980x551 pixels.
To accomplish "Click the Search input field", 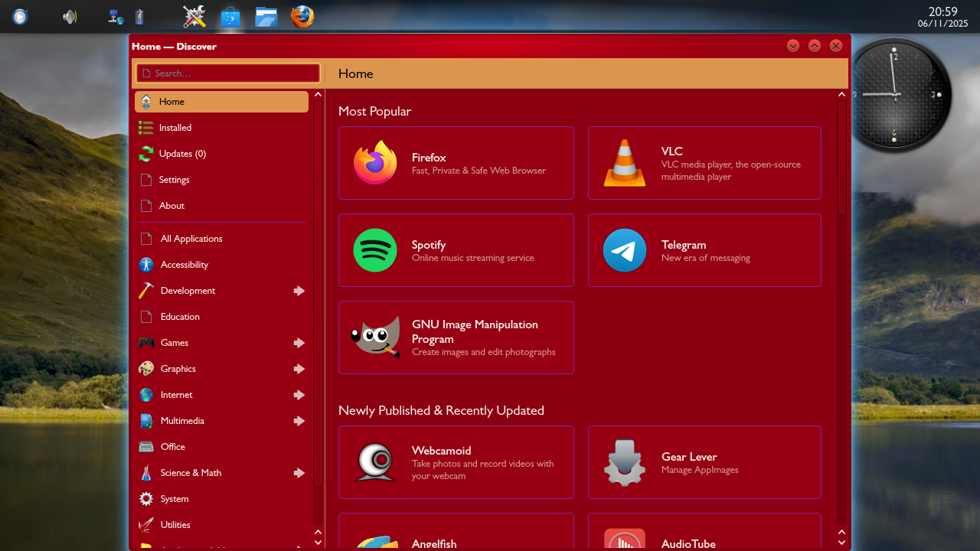I will (x=228, y=73).
